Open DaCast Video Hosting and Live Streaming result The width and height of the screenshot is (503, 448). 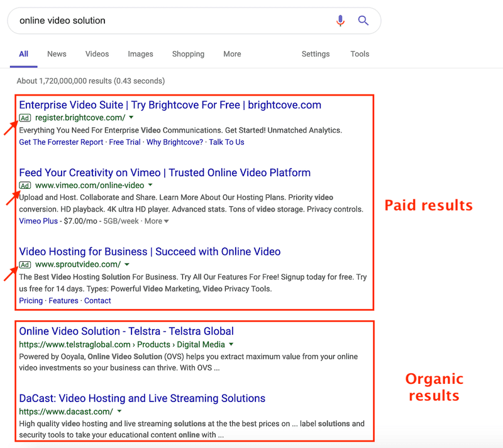point(142,398)
